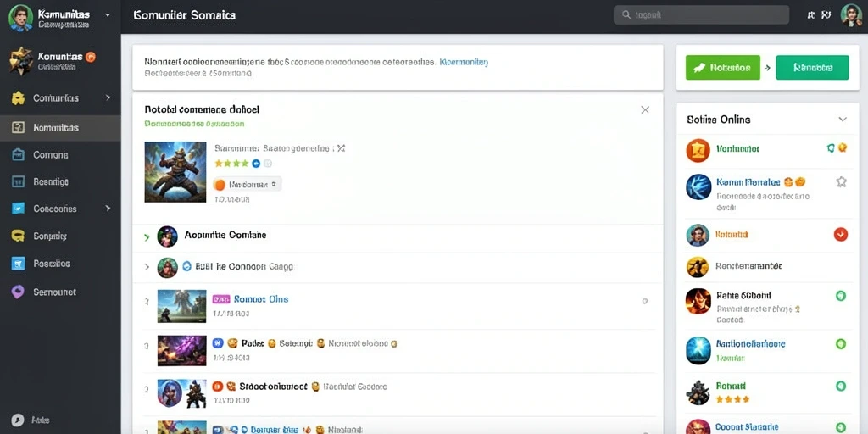Click Nosonot oloone text in Podee row
This screenshot has width=868, height=434.
[x=359, y=343]
